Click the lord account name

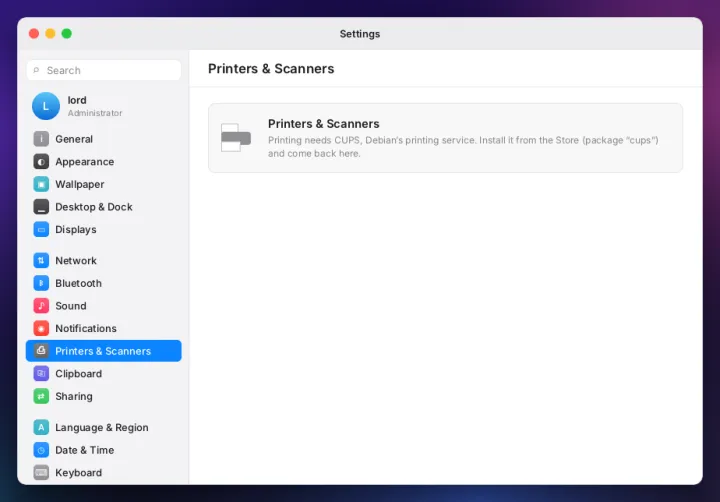click(x=77, y=100)
